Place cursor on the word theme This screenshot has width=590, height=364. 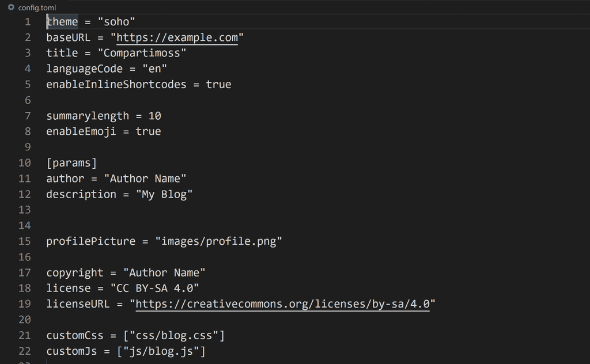coord(62,22)
